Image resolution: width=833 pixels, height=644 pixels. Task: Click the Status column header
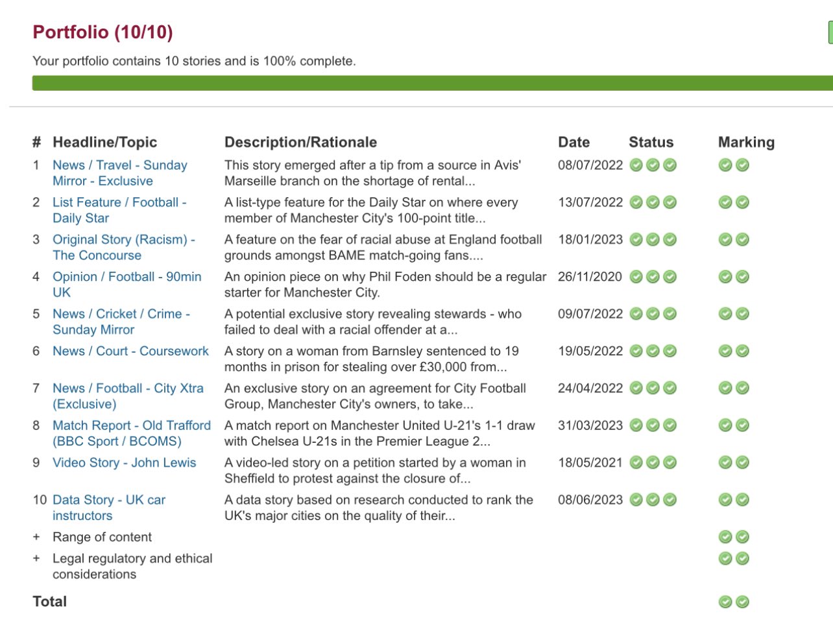click(651, 142)
